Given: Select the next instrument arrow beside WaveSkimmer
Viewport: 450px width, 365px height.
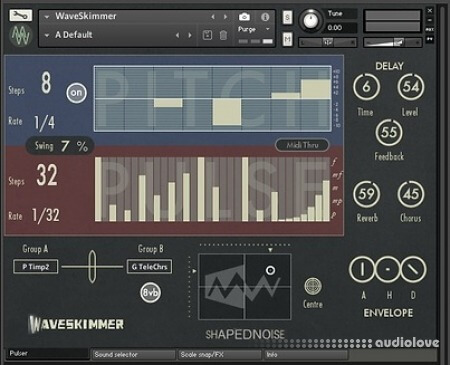Looking at the screenshot, I should (226, 17).
